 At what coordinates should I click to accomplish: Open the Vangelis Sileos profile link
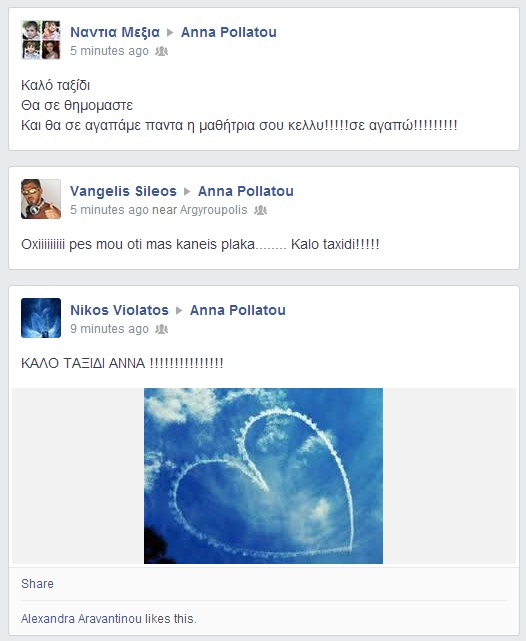pos(123,191)
